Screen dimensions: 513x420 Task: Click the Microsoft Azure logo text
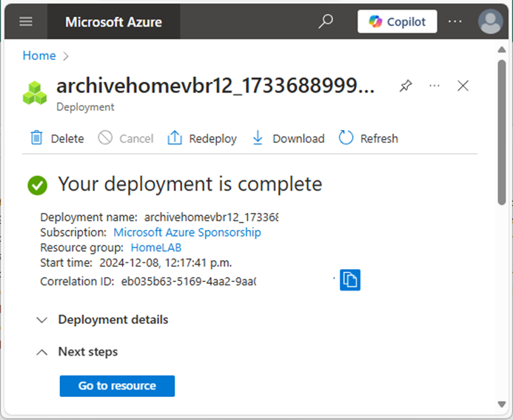(x=113, y=22)
